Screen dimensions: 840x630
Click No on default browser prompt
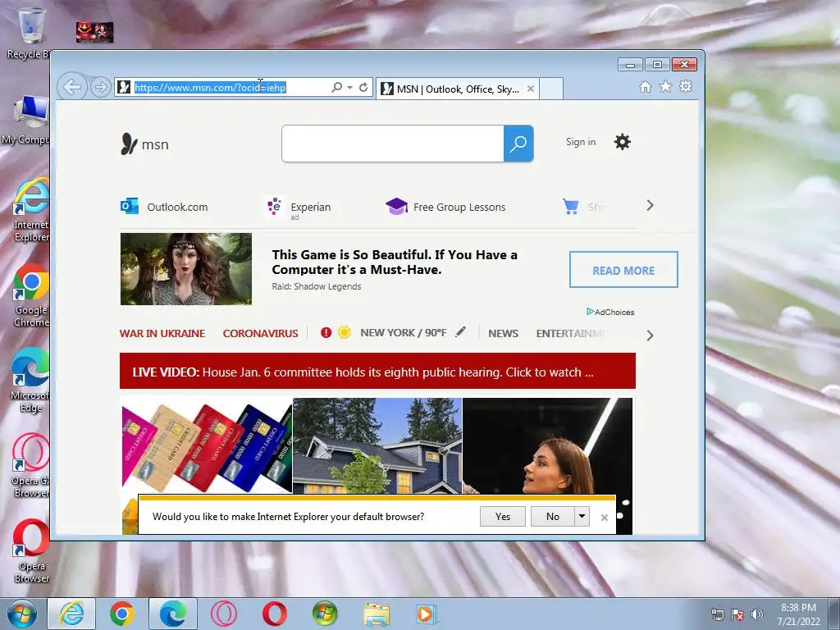pos(552,517)
